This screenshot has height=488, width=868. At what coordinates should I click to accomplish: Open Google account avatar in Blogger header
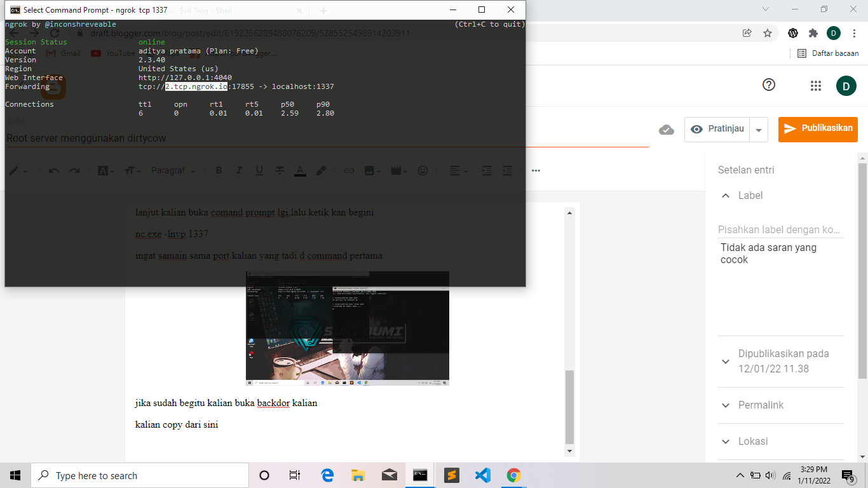tap(846, 85)
